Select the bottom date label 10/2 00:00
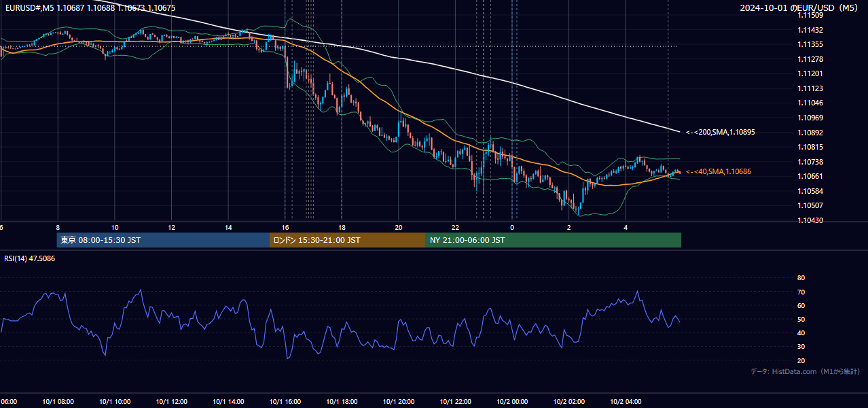Screen dimensions: 868x408 (x=513, y=402)
